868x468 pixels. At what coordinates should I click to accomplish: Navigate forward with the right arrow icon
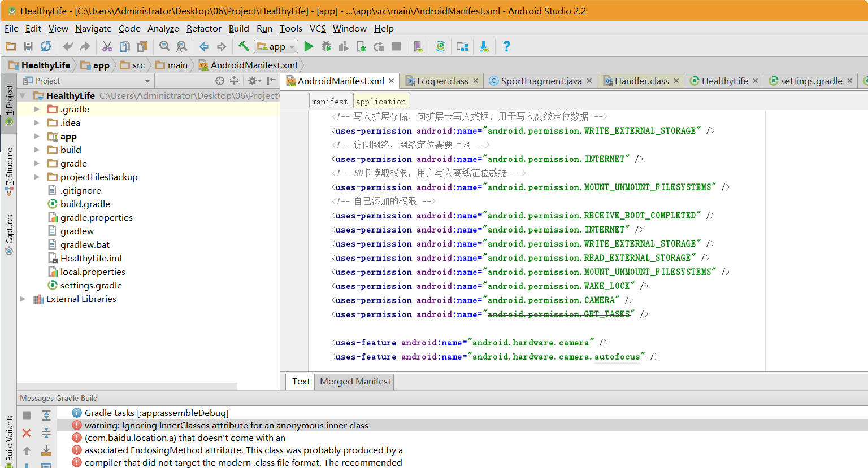pyautogui.click(x=222, y=46)
